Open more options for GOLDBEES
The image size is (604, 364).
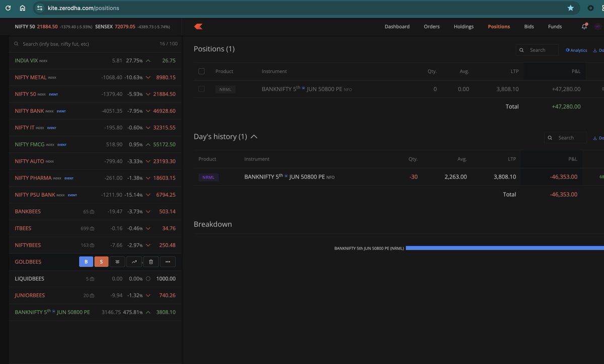(168, 261)
